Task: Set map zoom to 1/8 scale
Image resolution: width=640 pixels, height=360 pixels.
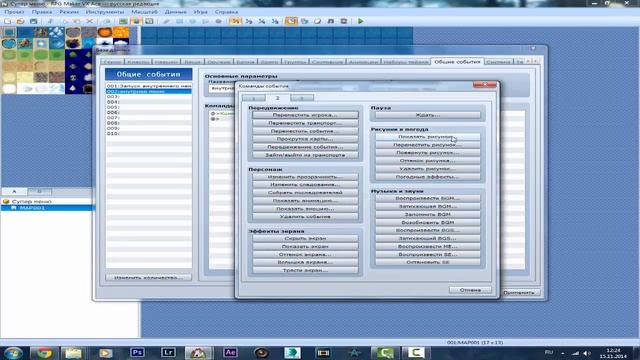Action: 275,21
